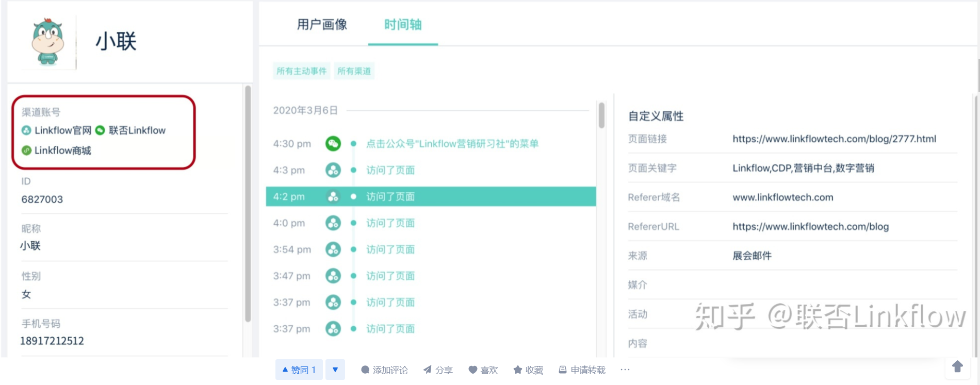Open the Linkflow官网 channel account label
This screenshot has width=980, height=385.
pos(63,130)
